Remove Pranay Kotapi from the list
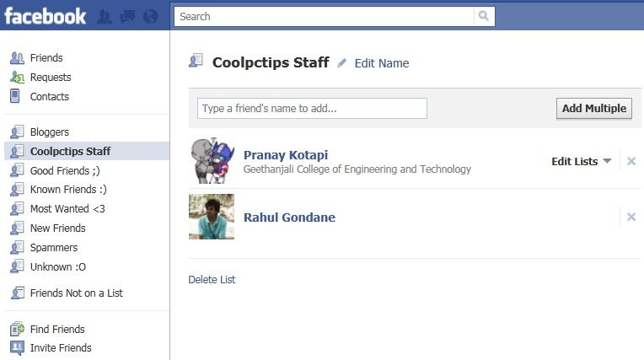This screenshot has width=644, height=360. [x=631, y=161]
